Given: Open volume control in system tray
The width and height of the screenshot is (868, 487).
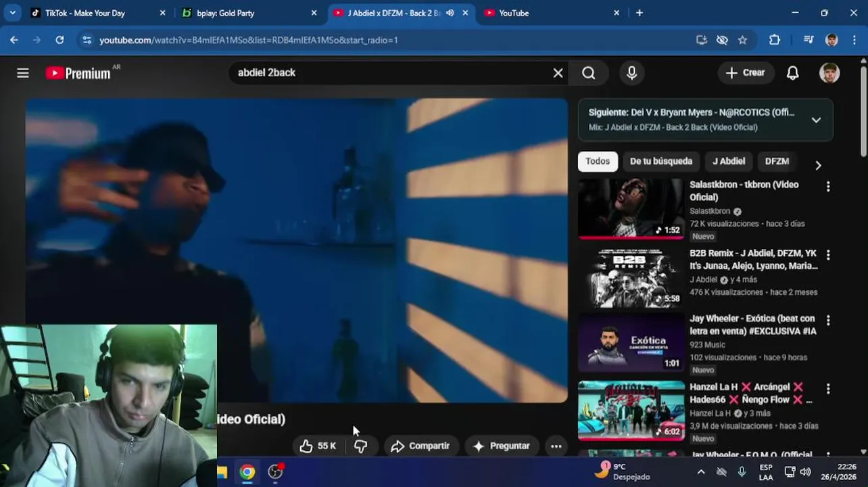Looking at the screenshot, I should point(806,472).
